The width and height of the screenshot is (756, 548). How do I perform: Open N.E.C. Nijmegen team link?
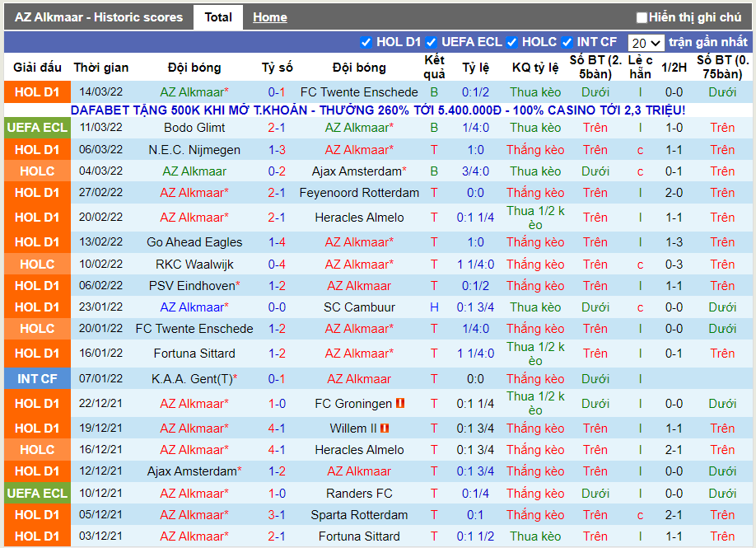coord(194,150)
